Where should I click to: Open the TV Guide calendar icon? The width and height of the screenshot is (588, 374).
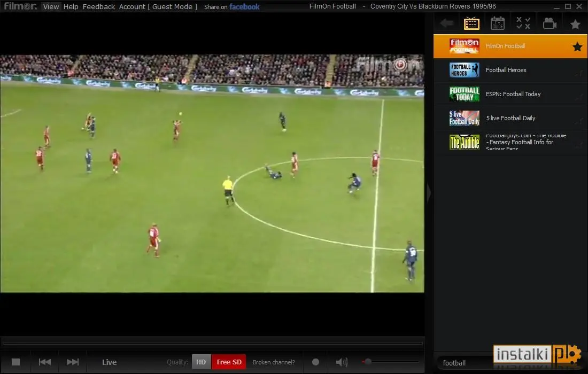click(497, 24)
